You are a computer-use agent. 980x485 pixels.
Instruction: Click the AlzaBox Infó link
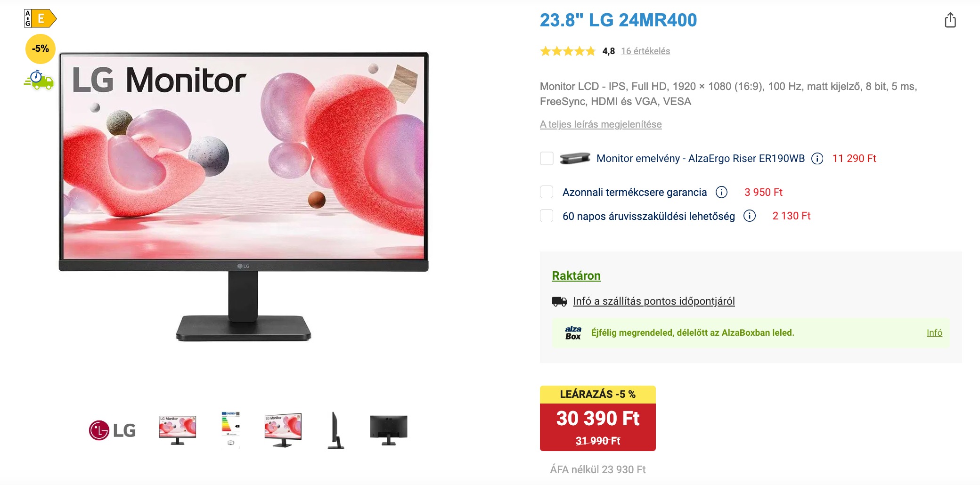pos(934,332)
